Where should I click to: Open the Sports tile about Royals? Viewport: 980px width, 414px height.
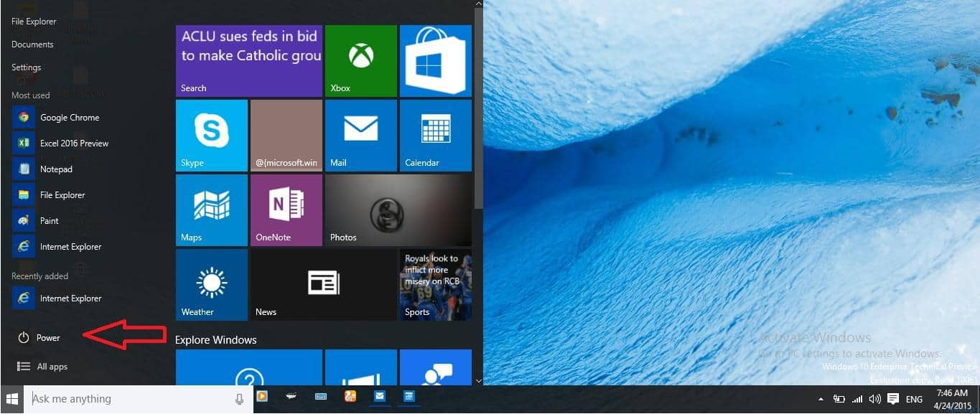point(435,285)
